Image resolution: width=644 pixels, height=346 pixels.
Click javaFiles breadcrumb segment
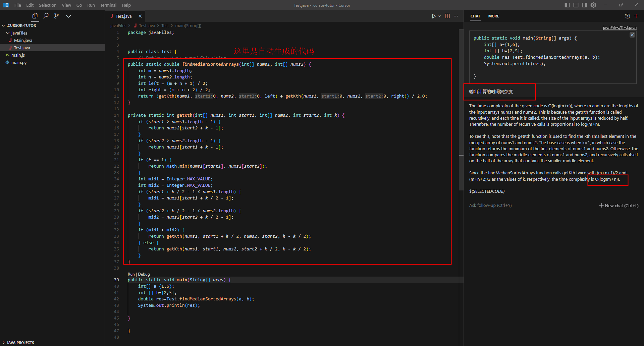click(x=118, y=25)
